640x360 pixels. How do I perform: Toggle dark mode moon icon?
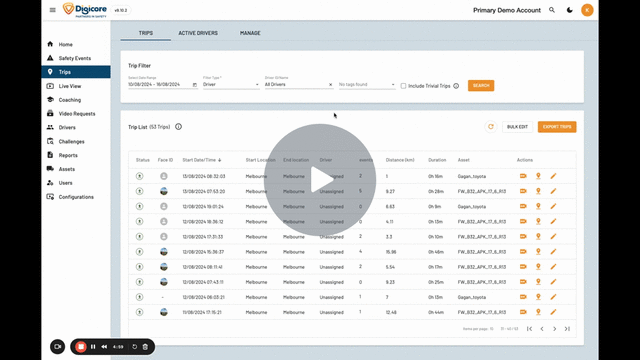(569, 10)
